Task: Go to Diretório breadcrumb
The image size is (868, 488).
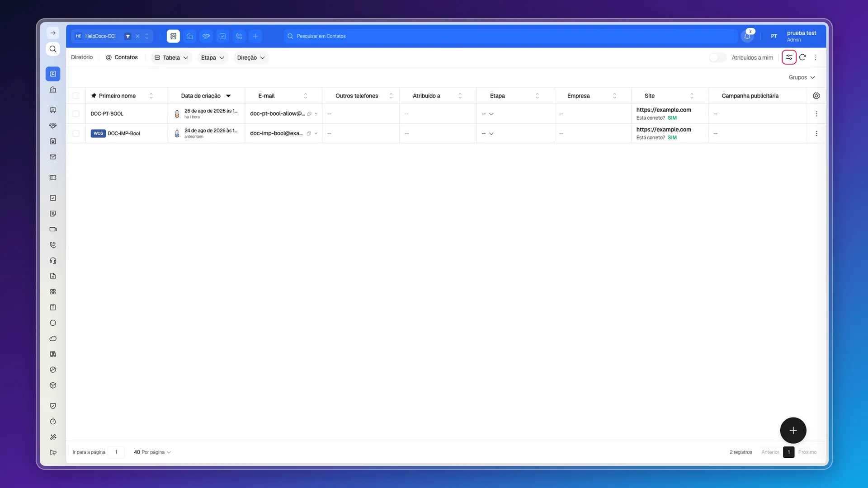Action: tap(82, 57)
